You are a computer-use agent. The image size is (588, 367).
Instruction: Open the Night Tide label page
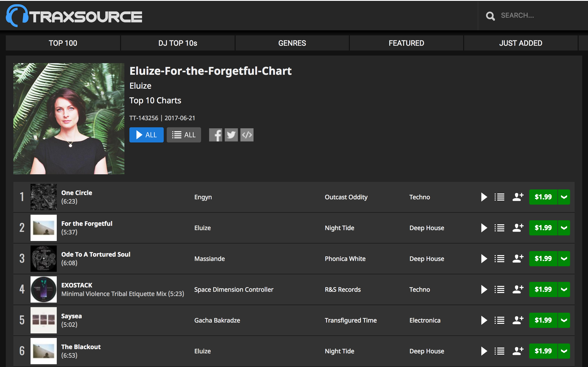tap(339, 228)
